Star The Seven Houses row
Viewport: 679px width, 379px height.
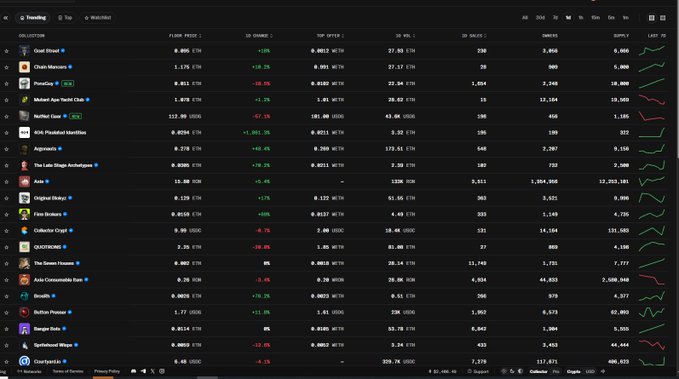click(x=6, y=263)
